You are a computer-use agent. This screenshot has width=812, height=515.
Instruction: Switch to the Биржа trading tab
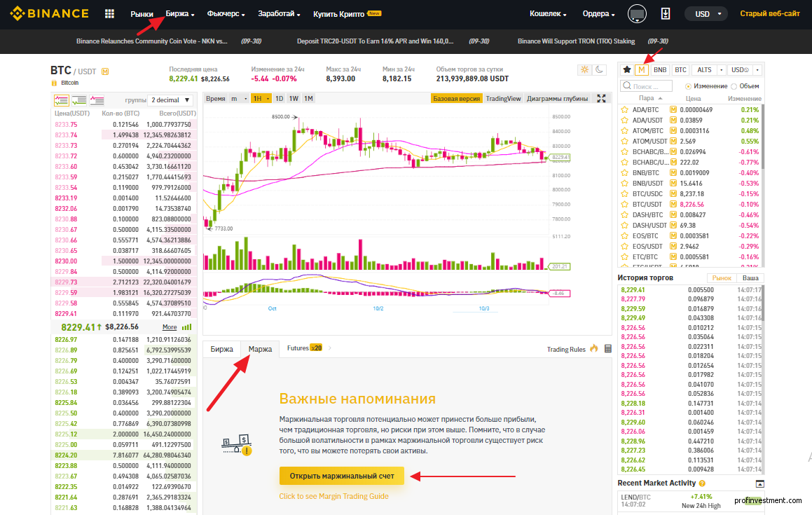[x=221, y=349]
